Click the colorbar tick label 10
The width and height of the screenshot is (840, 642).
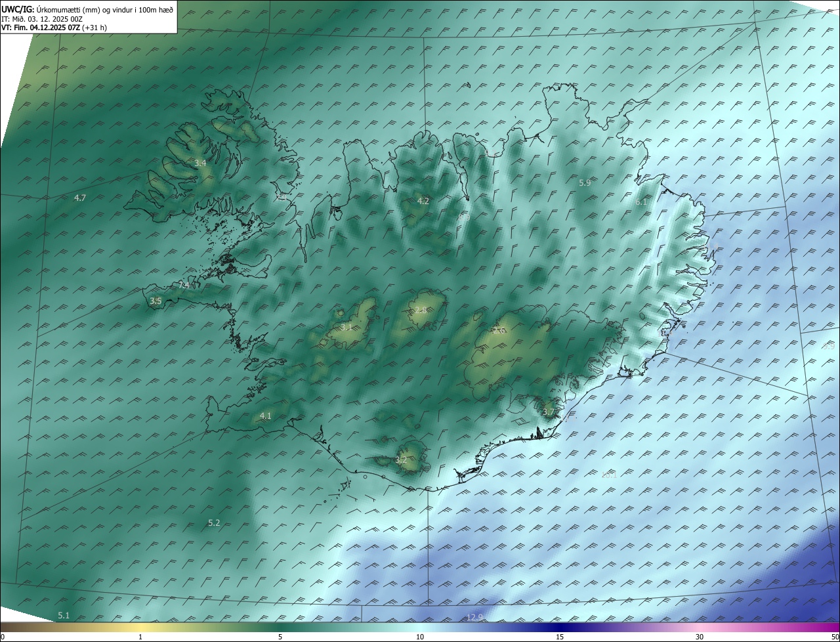tap(420, 637)
